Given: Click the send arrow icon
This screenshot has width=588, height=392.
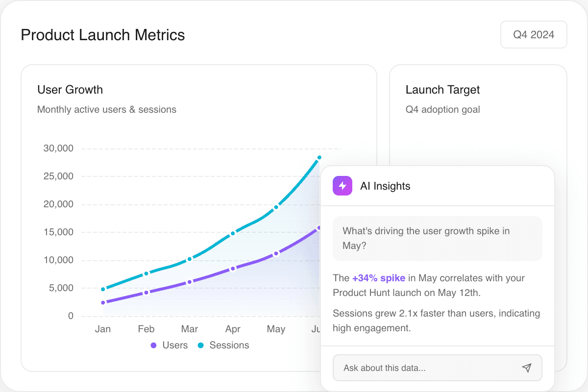Looking at the screenshot, I should pos(526,368).
